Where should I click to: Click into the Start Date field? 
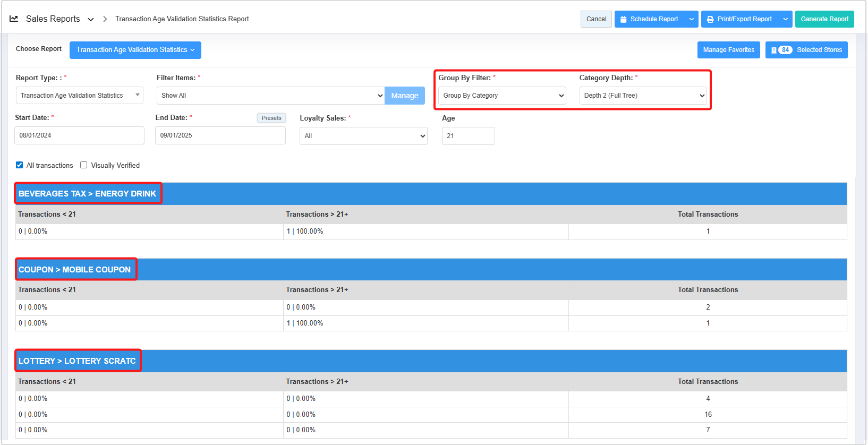[x=80, y=135]
